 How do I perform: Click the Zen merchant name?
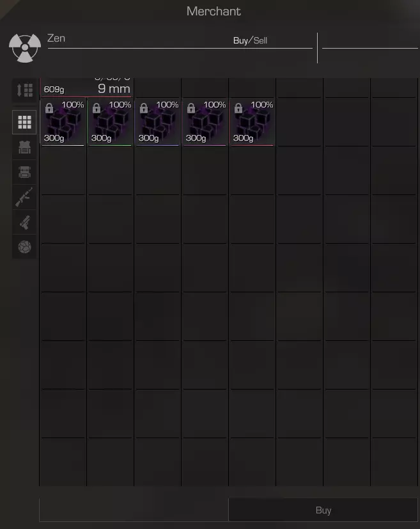tap(56, 38)
